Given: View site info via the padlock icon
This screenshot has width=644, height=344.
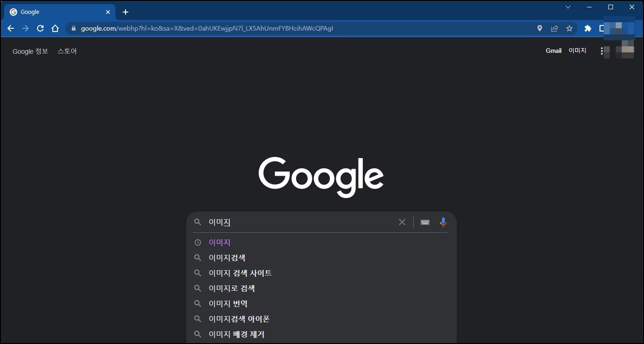Looking at the screenshot, I should tap(73, 28).
